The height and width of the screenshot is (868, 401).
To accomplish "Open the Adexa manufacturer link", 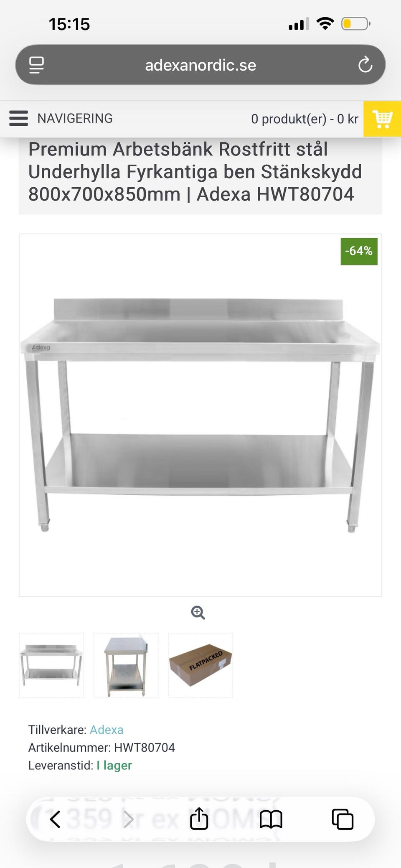I will coord(107,730).
